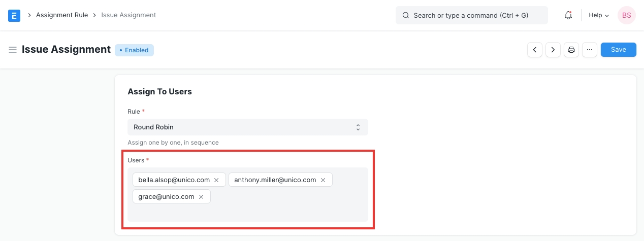Select the grace@unico.com user tag
This screenshot has height=241, width=644.
tap(166, 197)
